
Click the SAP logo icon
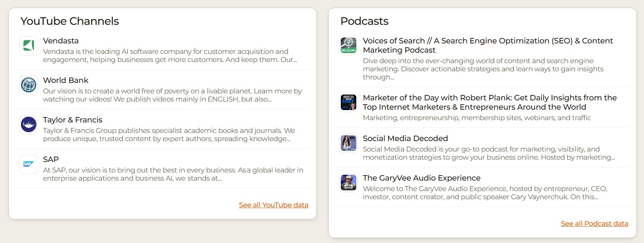click(28, 164)
